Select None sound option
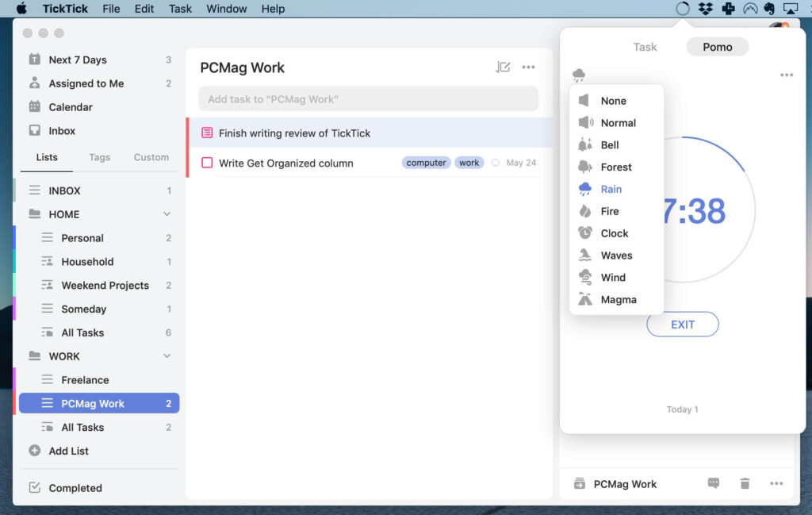Screen dimensions: 812x515 click(x=616, y=101)
